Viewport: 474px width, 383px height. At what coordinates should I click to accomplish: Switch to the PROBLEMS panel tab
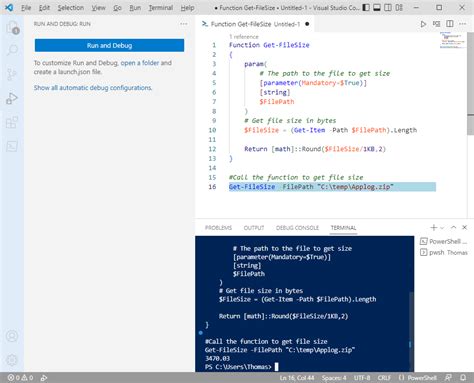click(x=218, y=228)
